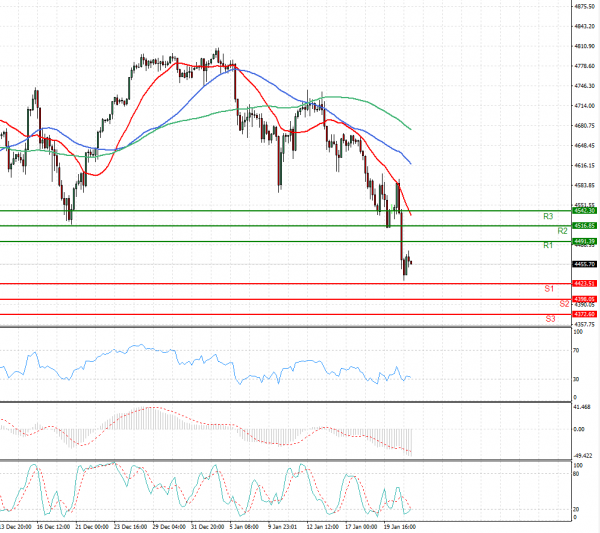The image size is (600, 533).
Task: Click the R1 resistance label
Action: [x=548, y=245]
